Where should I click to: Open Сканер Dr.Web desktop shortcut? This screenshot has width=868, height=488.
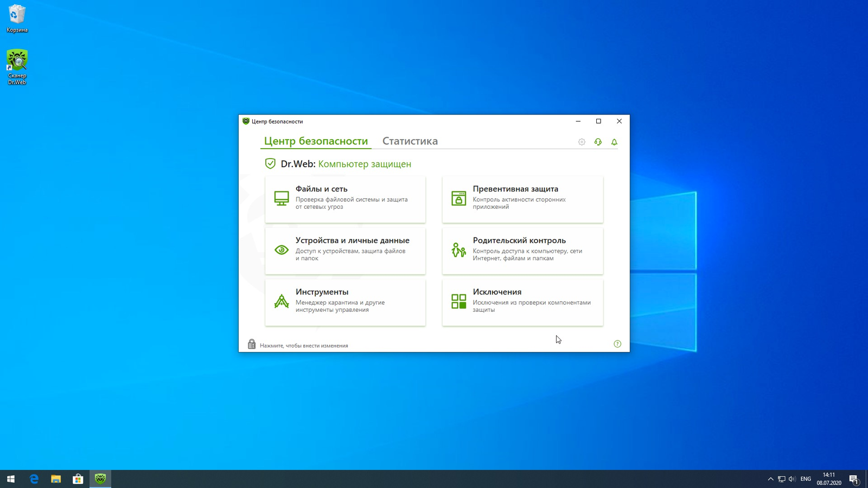tap(17, 67)
